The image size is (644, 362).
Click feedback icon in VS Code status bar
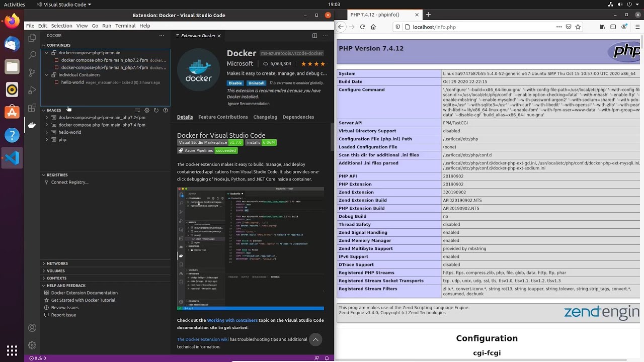click(316, 358)
